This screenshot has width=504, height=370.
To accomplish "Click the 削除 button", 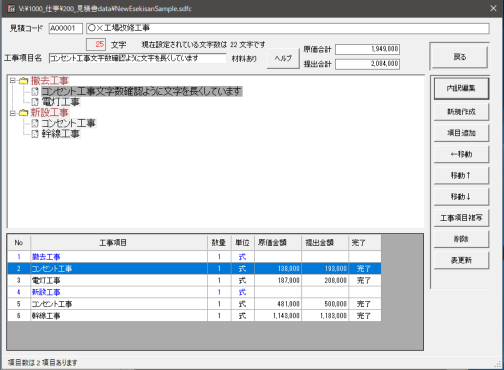I will tap(461, 239).
